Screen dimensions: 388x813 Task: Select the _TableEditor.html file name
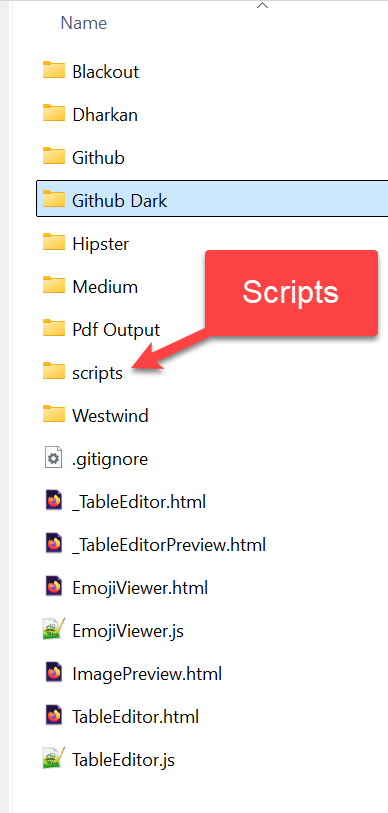pos(139,502)
